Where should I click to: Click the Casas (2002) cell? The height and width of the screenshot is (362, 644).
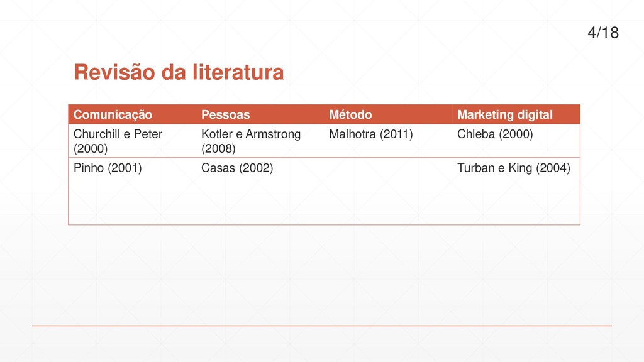point(260,191)
